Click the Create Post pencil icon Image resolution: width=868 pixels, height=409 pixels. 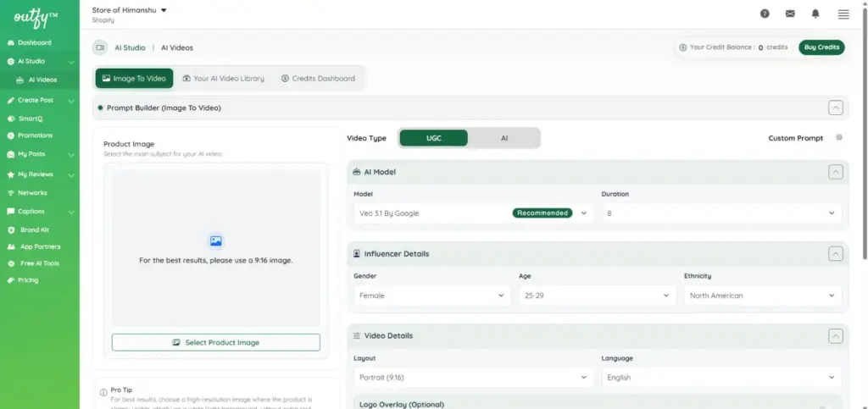[11, 101]
